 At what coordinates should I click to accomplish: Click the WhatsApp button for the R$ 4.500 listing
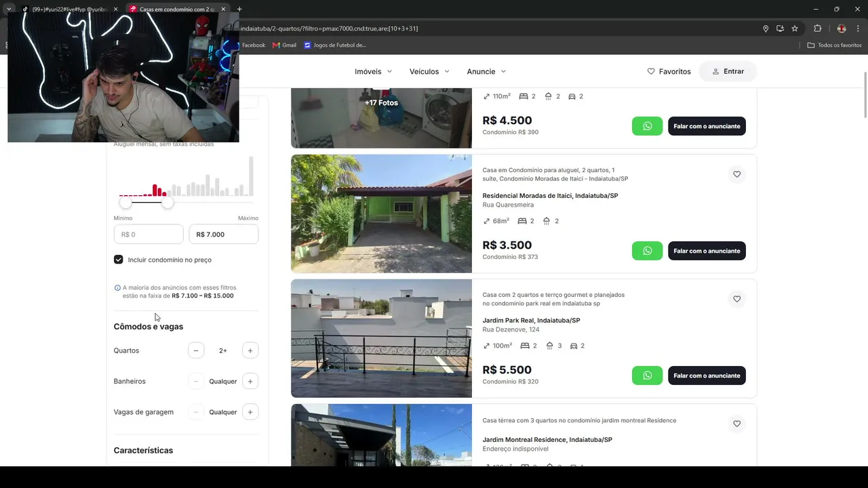[647, 126]
